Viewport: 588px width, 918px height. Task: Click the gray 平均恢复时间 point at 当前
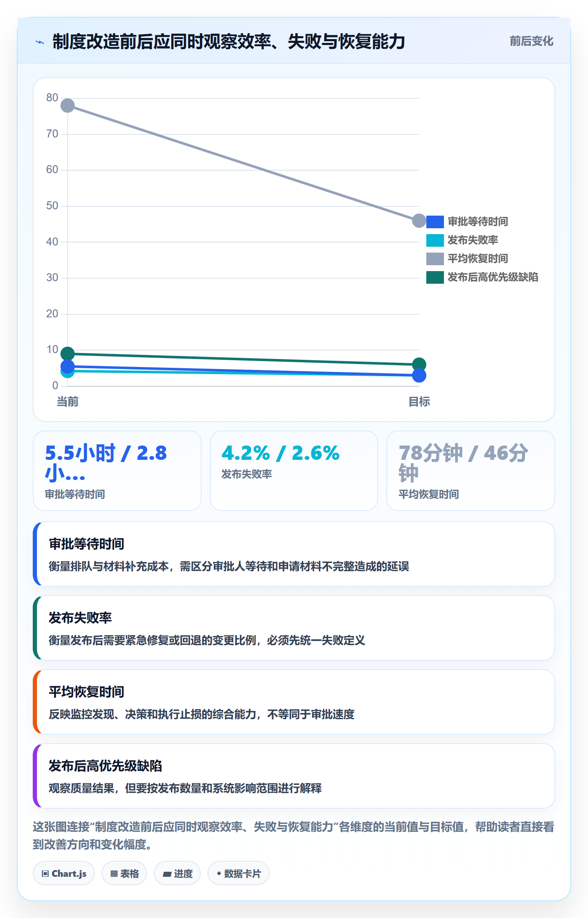coord(68,106)
